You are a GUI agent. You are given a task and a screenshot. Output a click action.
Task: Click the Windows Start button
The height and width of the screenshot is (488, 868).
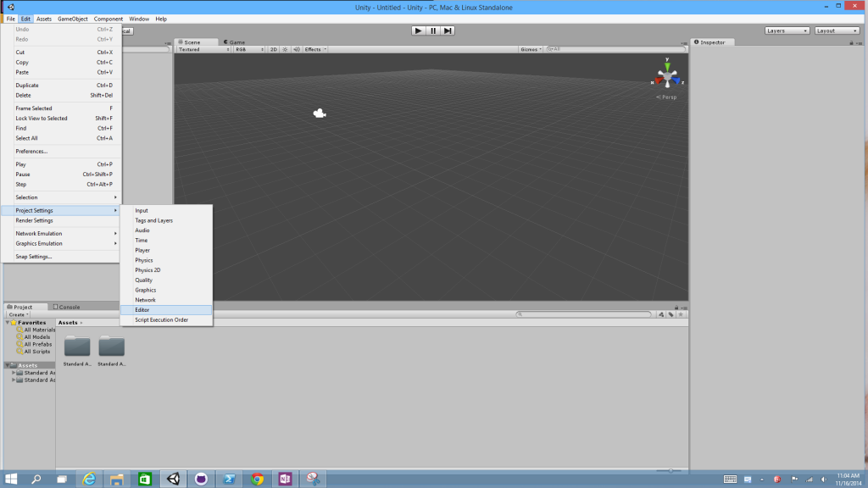tap(10, 479)
